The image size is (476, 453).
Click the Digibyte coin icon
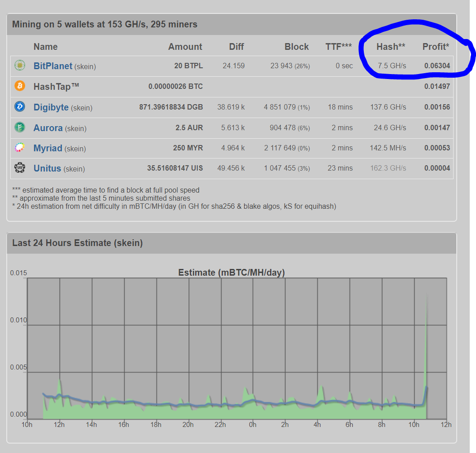click(20, 107)
